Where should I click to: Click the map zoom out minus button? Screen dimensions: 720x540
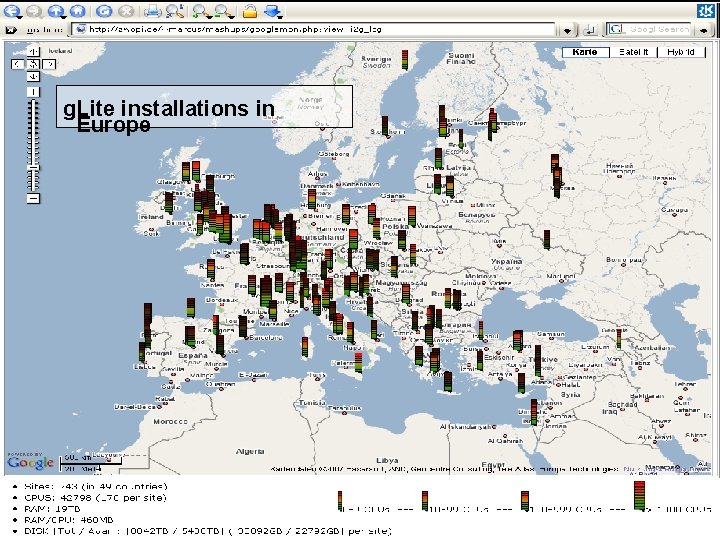pyautogui.click(x=33, y=198)
